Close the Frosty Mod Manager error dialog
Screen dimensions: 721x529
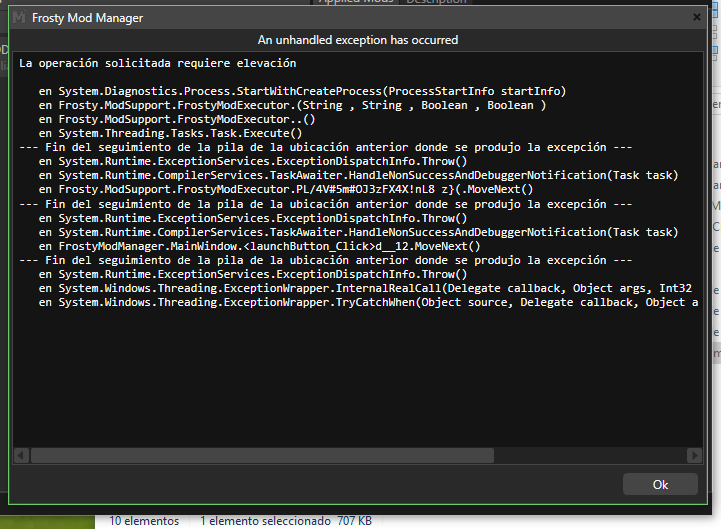697,17
